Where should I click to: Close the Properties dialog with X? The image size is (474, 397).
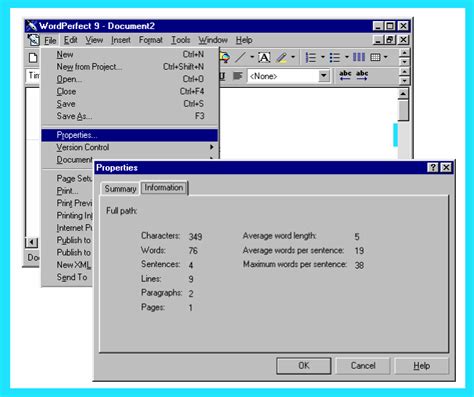(x=446, y=167)
